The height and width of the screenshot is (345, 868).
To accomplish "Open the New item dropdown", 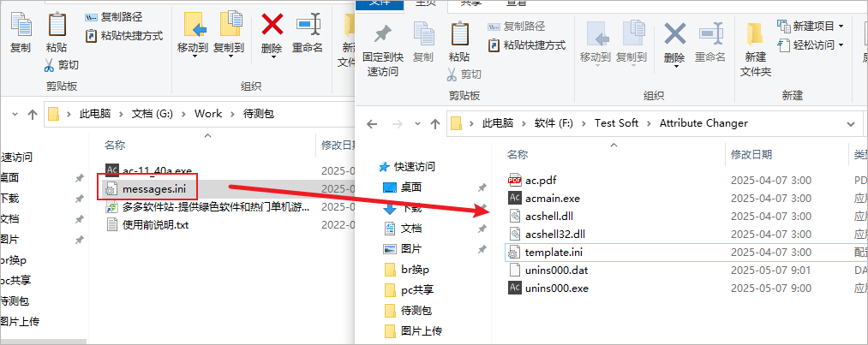I will (811, 26).
